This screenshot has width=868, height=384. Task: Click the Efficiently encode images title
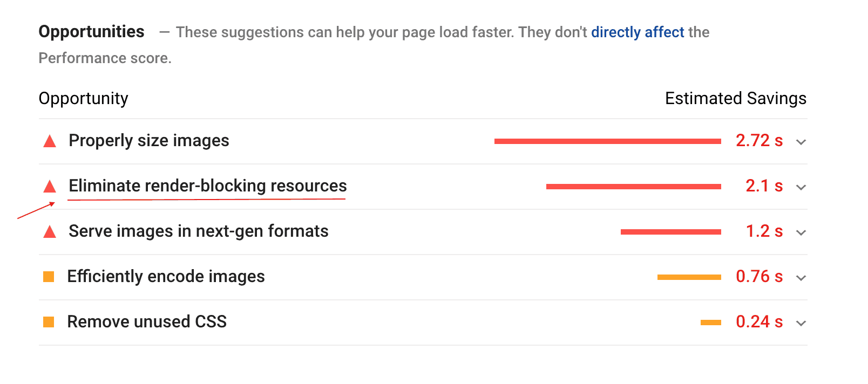[x=166, y=277]
